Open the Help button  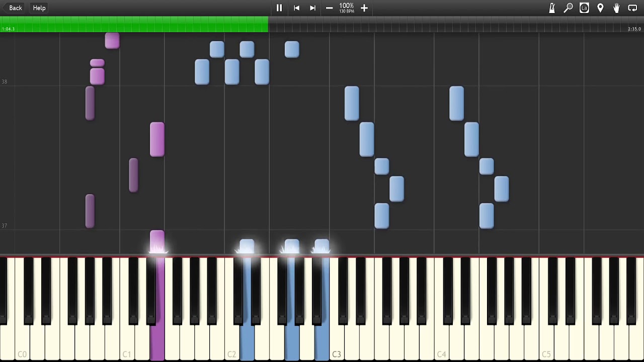tap(39, 8)
